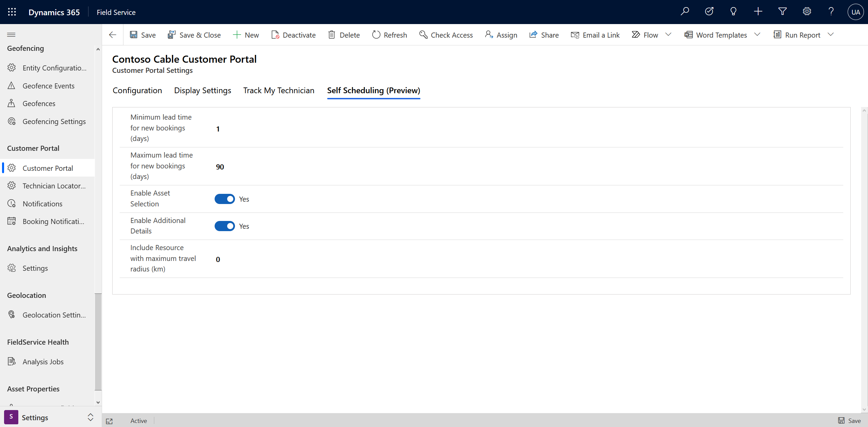Click the Assign person icon
The image size is (868, 427).
(x=489, y=35)
